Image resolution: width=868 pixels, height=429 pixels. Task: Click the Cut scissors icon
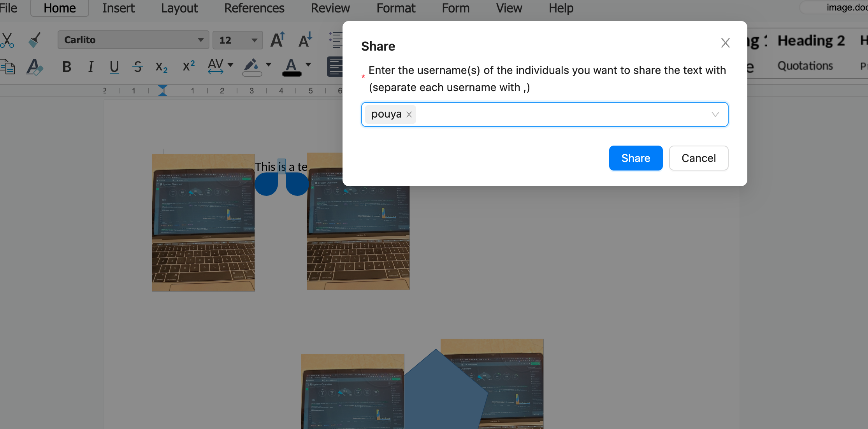pyautogui.click(x=7, y=40)
